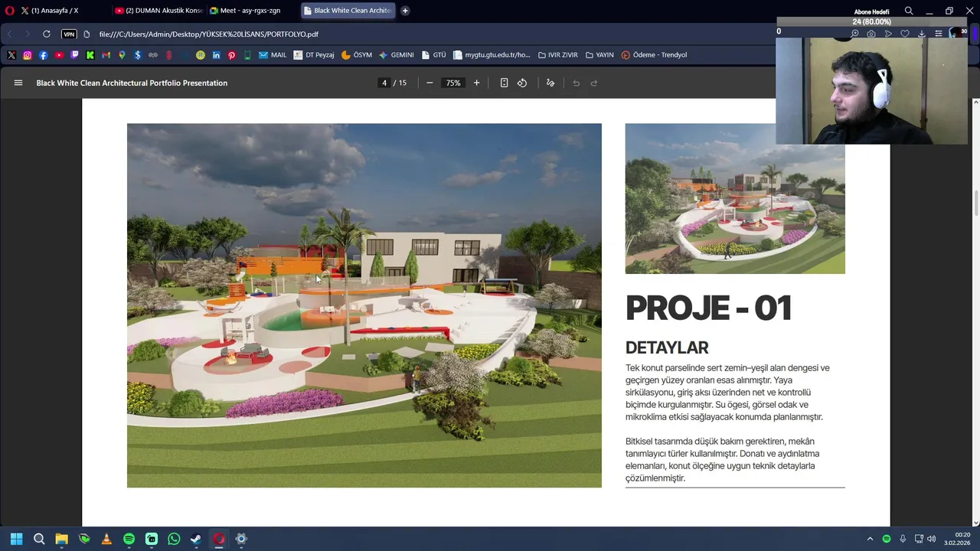This screenshot has width=980, height=551.
Task: Edit the current page number field
Action: coord(384,83)
